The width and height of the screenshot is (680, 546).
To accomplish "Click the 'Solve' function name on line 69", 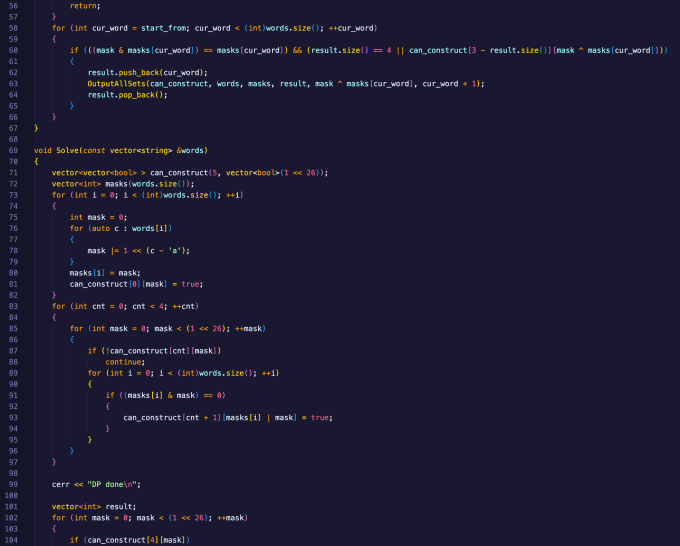I will pos(67,150).
